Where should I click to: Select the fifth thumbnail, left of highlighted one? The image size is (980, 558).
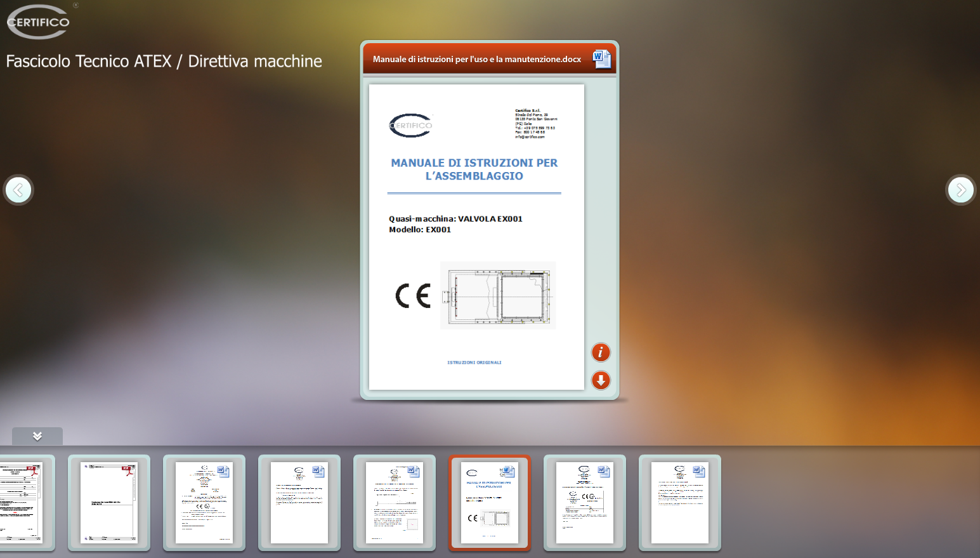click(x=395, y=502)
